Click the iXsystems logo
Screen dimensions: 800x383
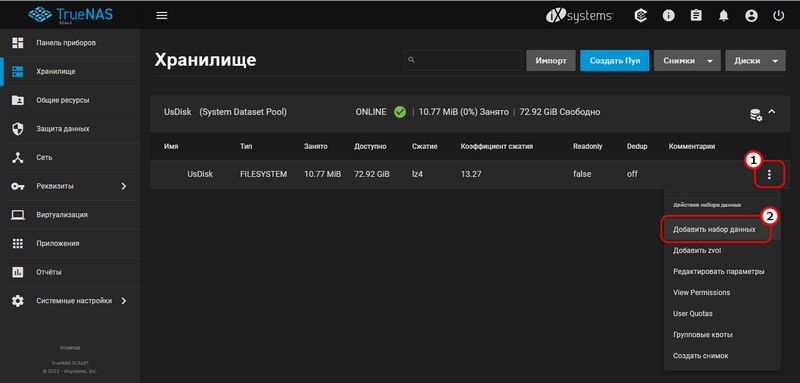click(580, 16)
